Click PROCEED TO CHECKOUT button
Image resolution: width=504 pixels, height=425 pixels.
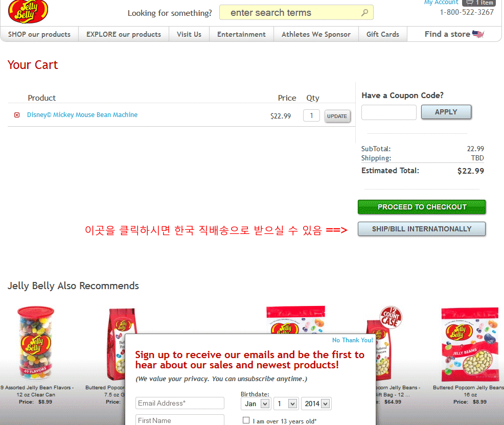[x=422, y=207]
